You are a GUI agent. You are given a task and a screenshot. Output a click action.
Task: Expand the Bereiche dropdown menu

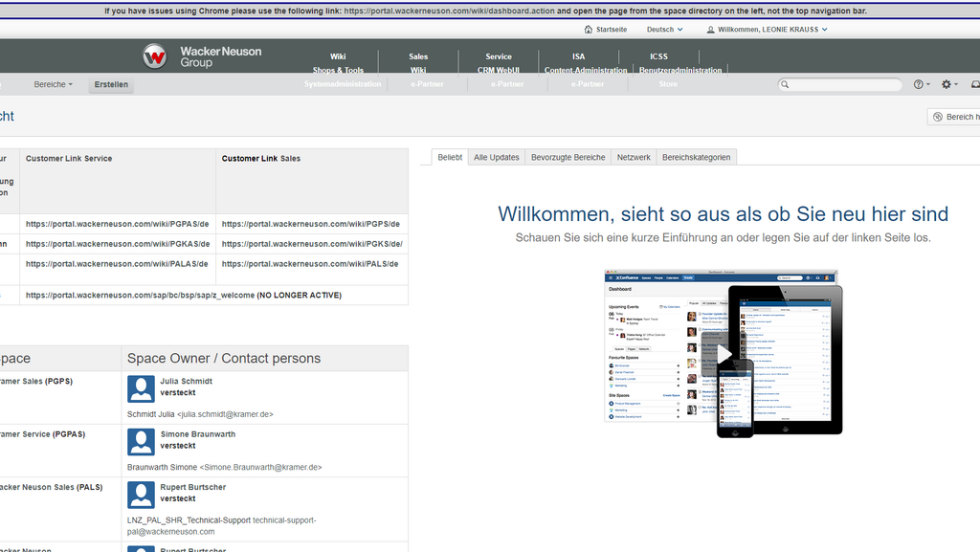(x=53, y=85)
